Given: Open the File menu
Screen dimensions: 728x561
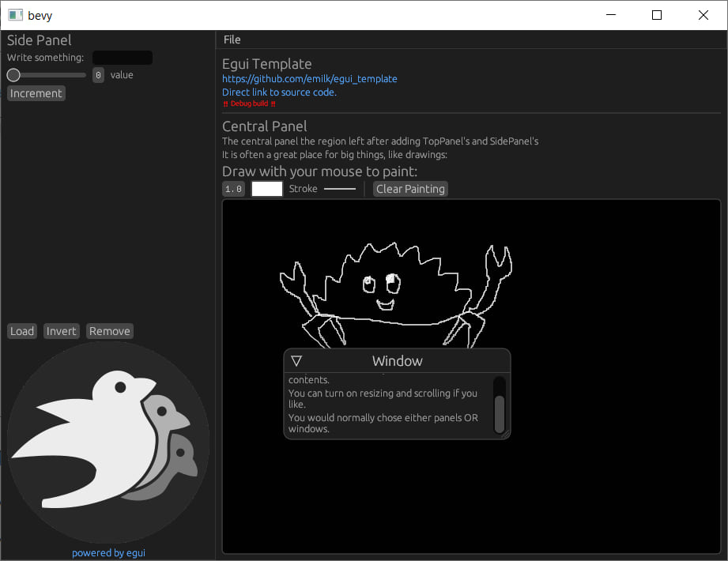Looking at the screenshot, I should (x=232, y=40).
